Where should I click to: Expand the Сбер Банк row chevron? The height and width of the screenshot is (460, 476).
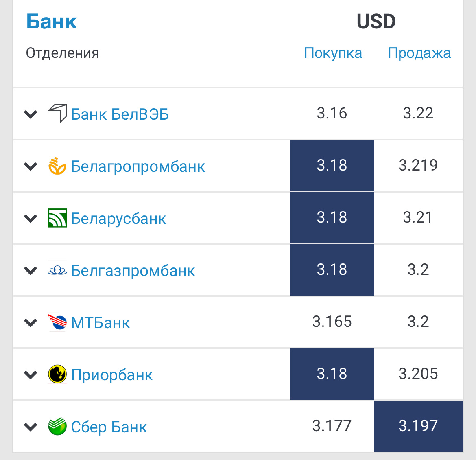coord(31,427)
